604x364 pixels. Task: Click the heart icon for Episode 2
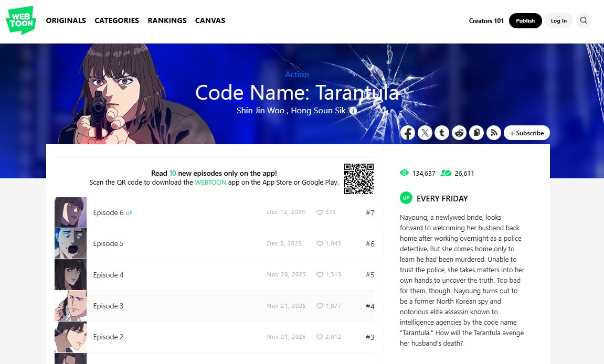point(320,337)
